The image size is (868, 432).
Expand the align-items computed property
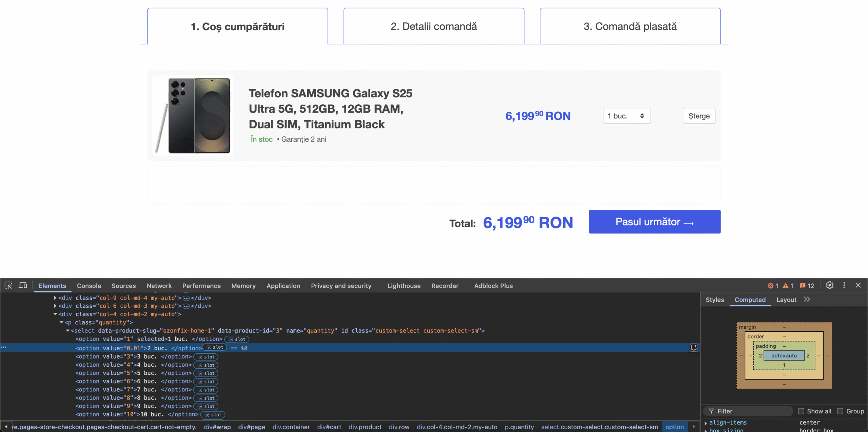point(706,423)
